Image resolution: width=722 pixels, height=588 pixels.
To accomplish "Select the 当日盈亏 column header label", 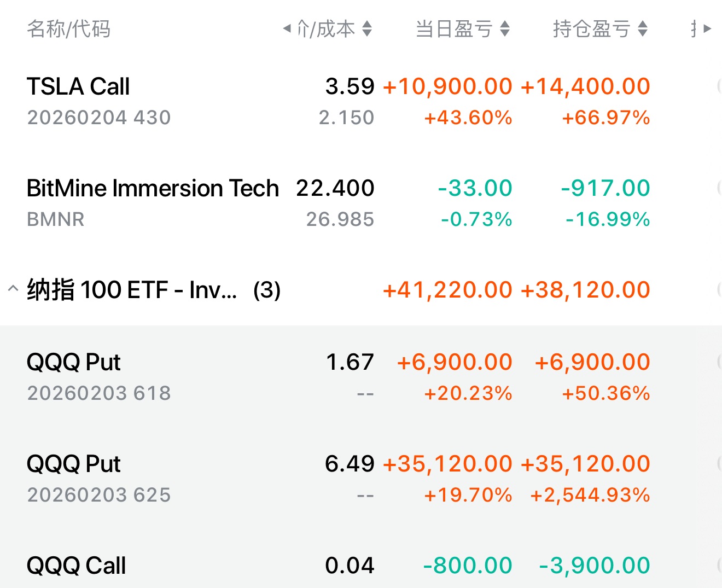I will [x=454, y=29].
